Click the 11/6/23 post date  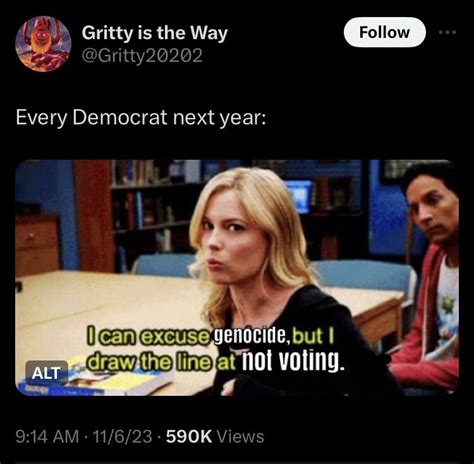coord(122,436)
